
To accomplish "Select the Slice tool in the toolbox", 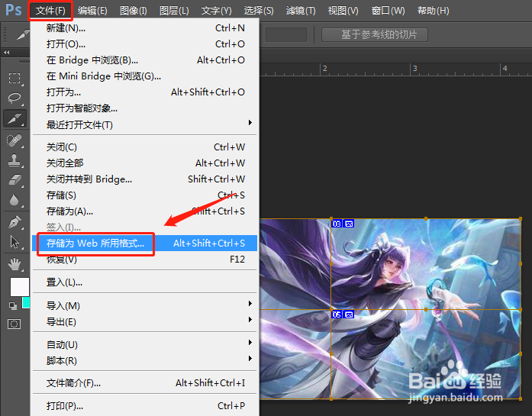I will point(15,119).
